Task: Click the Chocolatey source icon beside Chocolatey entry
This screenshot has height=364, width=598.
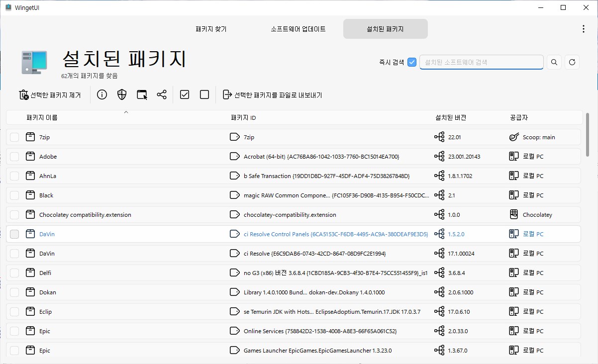Action: coord(513,214)
